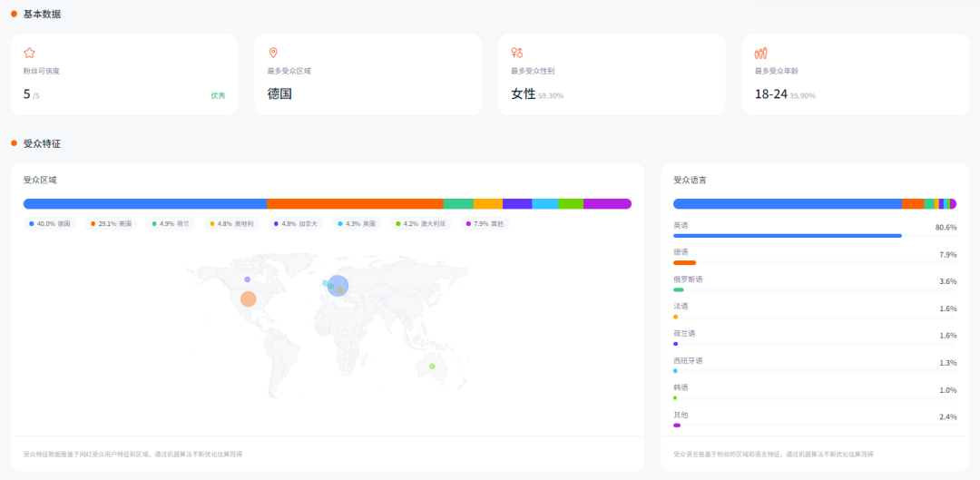This screenshot has width=980, height=480.
Task: Click the 受众特征 section heading
Action: (x=42, y=143)
